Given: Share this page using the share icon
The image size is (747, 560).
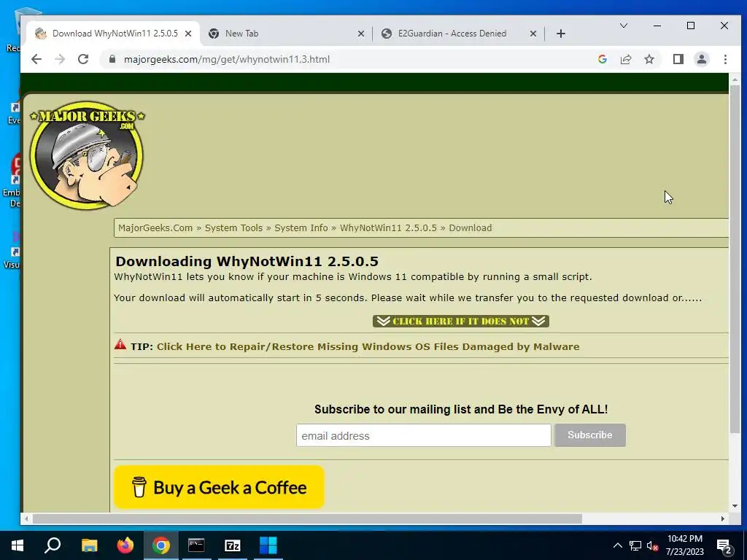Looking at the screenshot, I should coord(625,59).
